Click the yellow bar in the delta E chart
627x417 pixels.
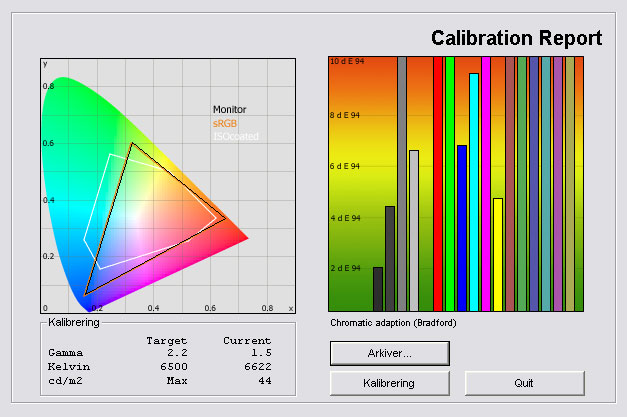pyautogui.click(x=498, y=254)
